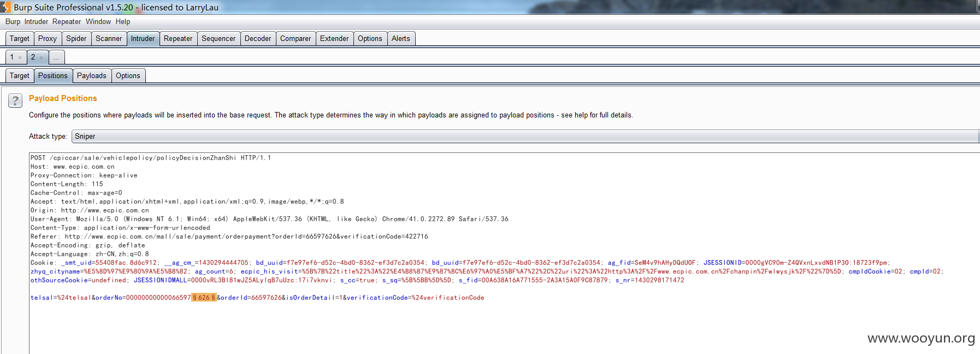Switch to the top-level Target tab
980x354 pixels.
pyautogui.click(x=20, y=38)
